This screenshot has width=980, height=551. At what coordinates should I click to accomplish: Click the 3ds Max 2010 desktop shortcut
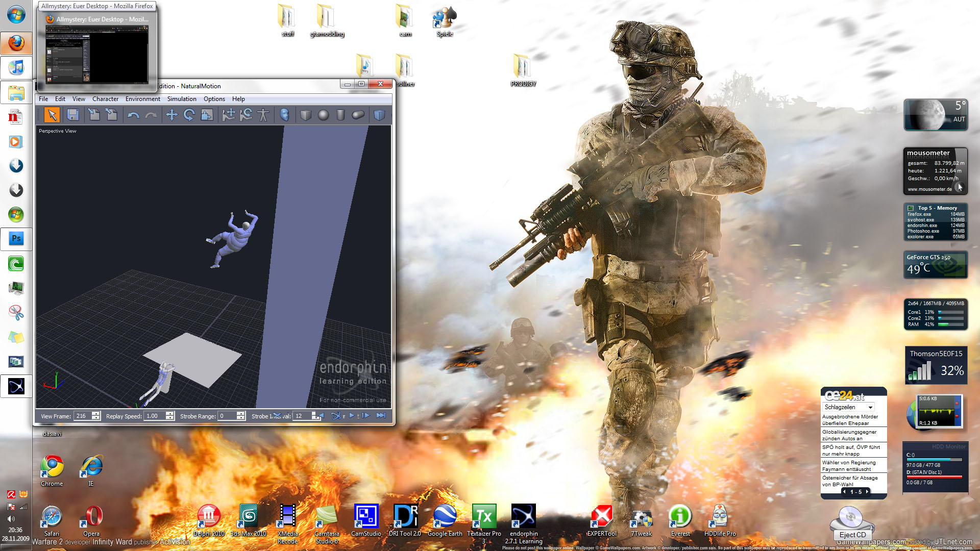249,520
